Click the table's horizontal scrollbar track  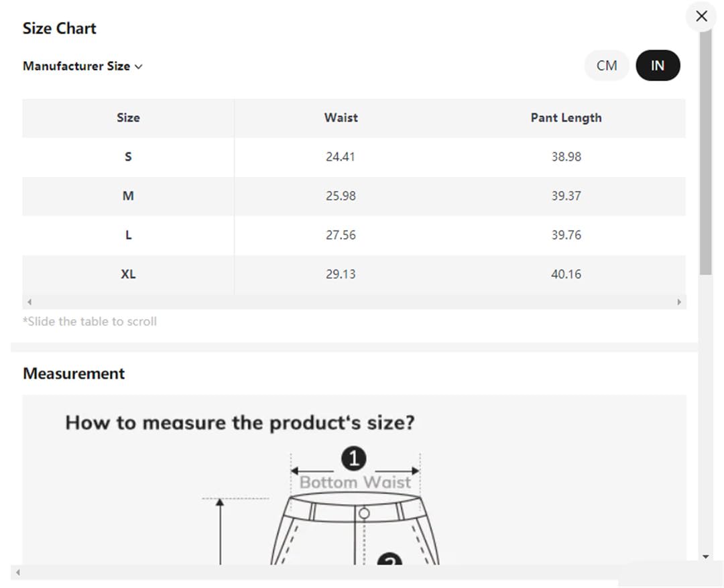tap(354, 302)
